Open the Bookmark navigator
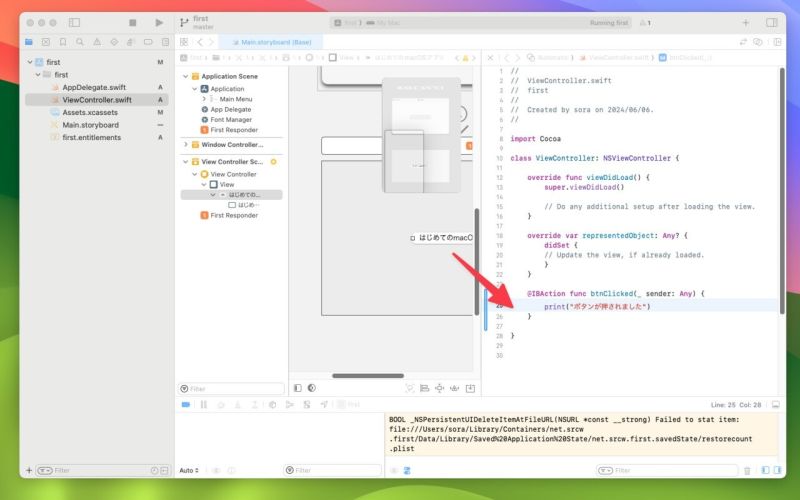The height and width of the screenshot is (500, 800). pos(63,42)
